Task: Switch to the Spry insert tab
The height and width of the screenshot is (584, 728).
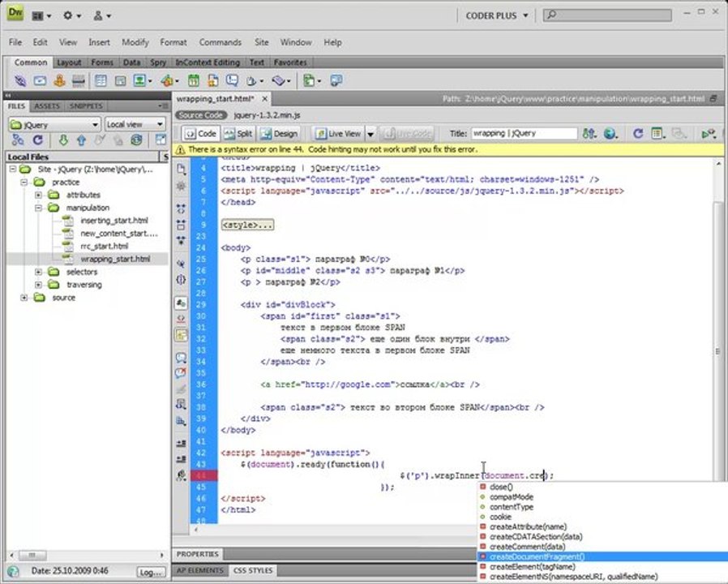Action: 158,62
